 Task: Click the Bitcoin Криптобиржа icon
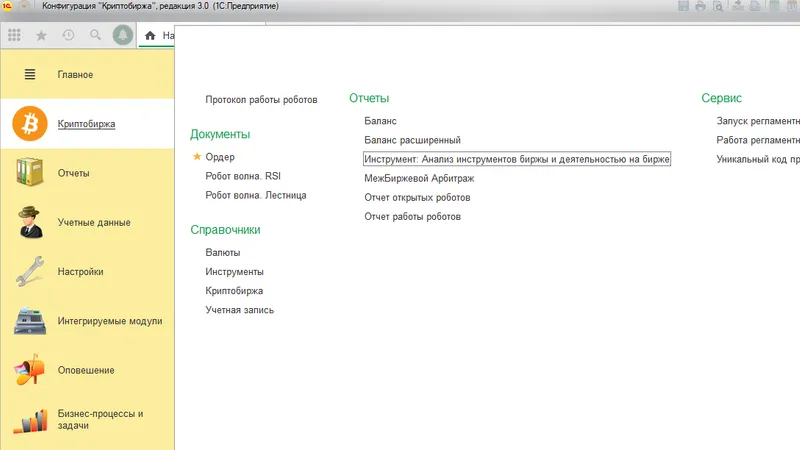pos(30,123)
